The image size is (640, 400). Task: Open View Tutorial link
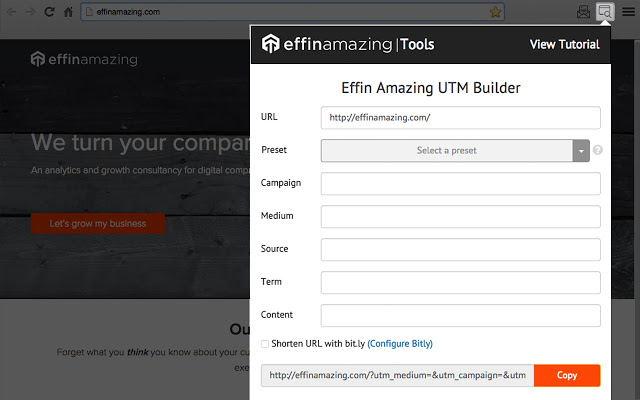[564, 44]
